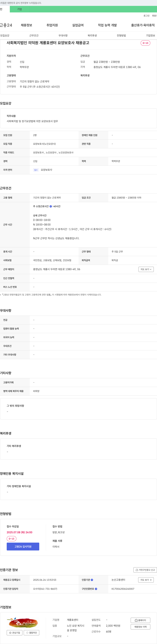157x644 pixels.
Task: Open the 직업 능력 개발 menu
Action: click(107, 25)
